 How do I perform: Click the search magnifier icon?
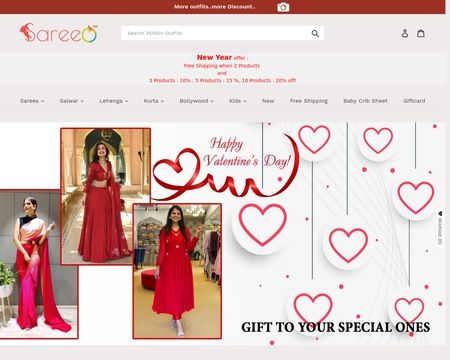point(315,33)
